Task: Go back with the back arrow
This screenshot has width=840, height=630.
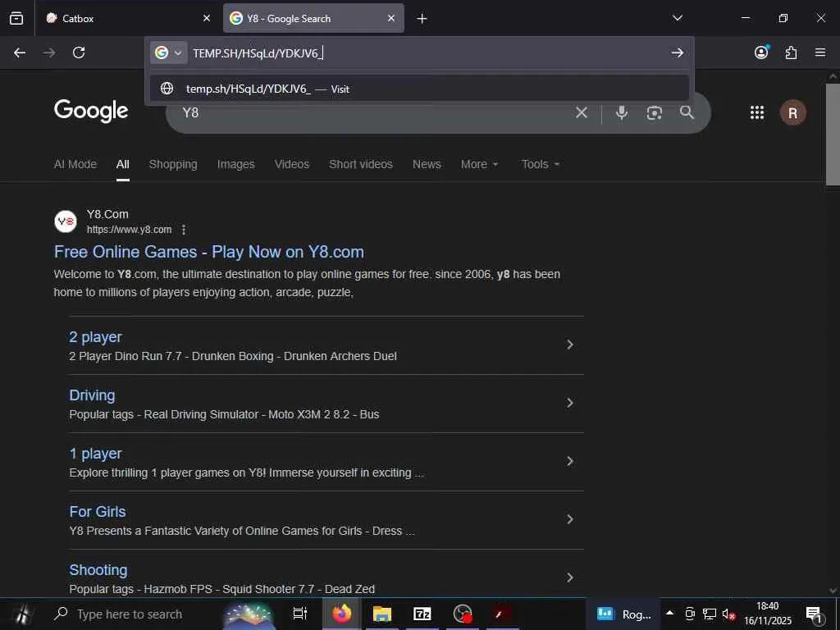Action: pos(20,52)
